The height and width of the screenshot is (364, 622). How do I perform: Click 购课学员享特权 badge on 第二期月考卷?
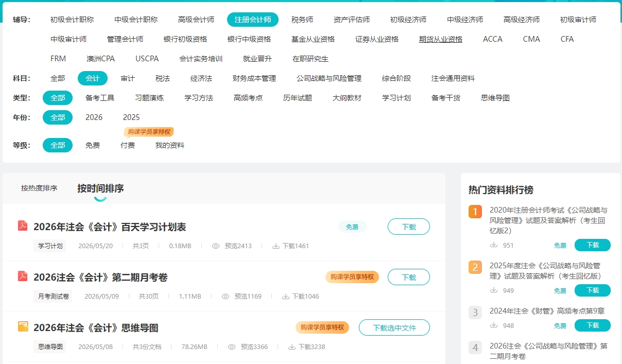tap(352, 277)
